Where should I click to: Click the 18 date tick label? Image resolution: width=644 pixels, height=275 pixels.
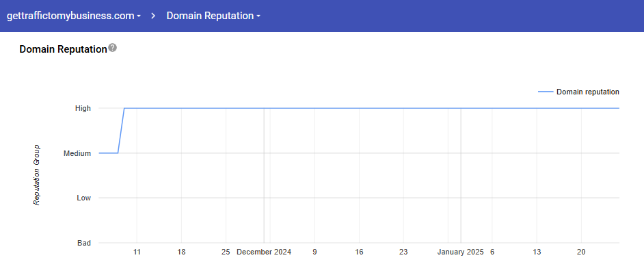pyautogui.click(x=181, y=252)
